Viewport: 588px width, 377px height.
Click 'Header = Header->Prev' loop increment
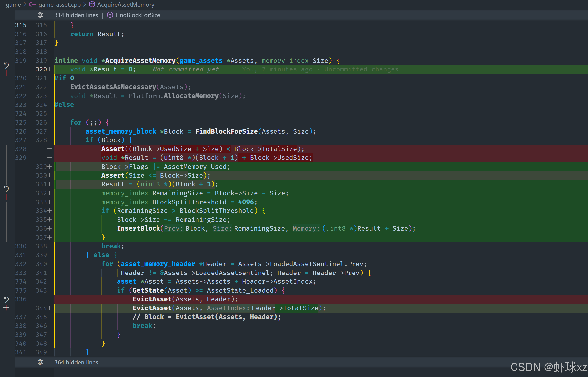(318, 273)
